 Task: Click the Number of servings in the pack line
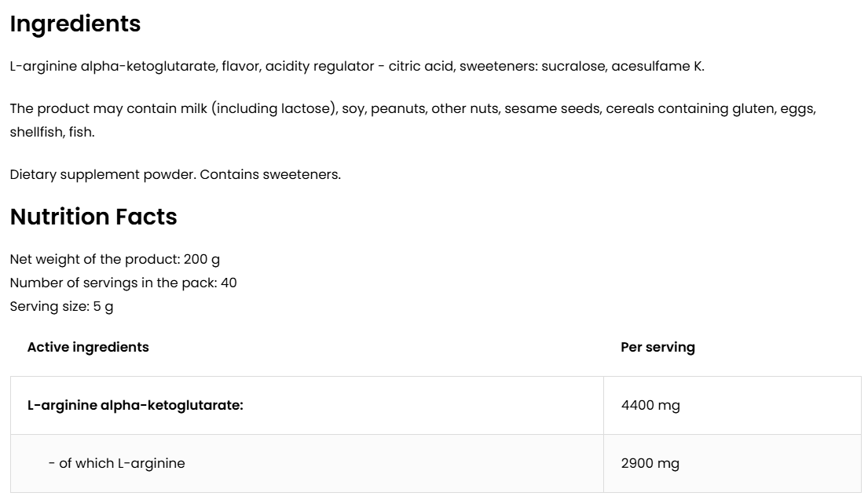pos(123,283)
